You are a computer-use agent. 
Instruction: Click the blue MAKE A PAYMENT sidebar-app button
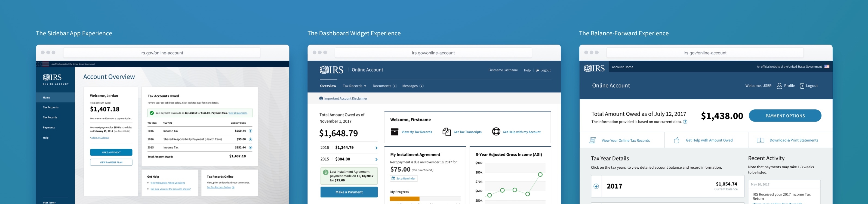point(111,153)
